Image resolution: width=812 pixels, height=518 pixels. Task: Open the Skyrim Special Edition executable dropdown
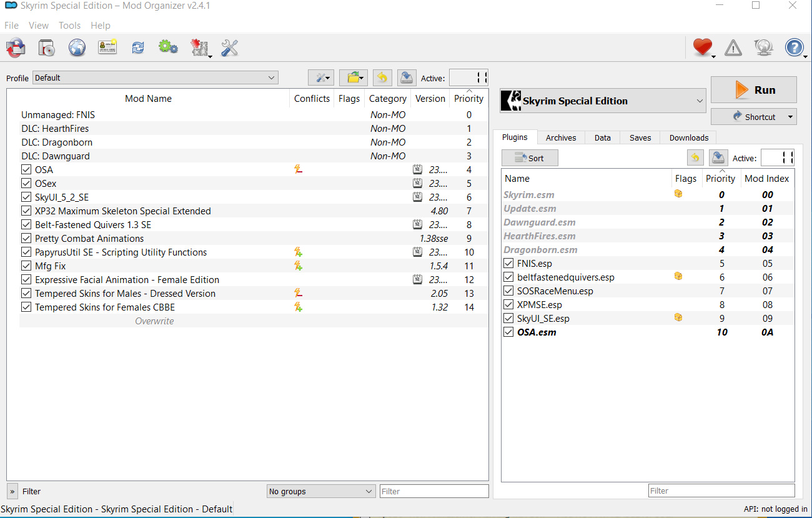coord(603,101)
